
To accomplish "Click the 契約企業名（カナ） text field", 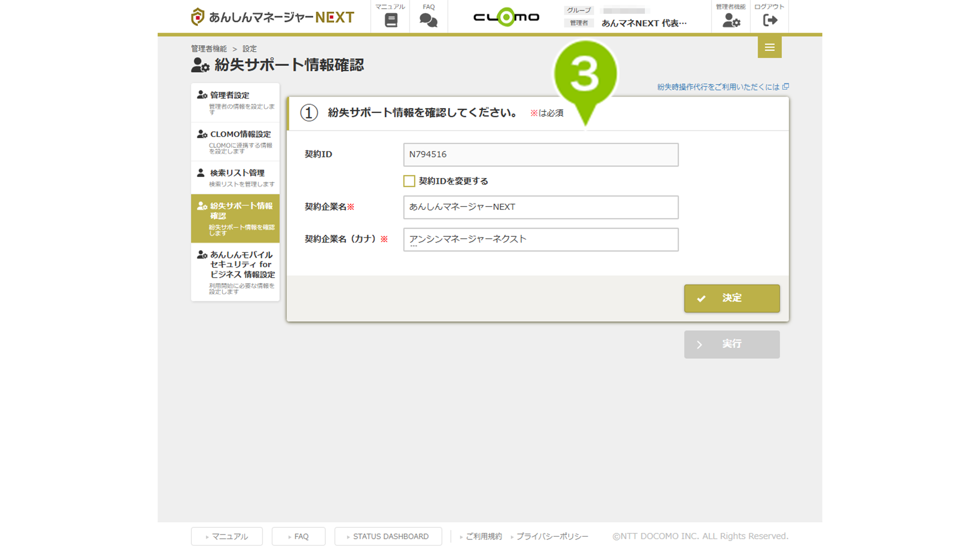I will tap(540, 240).
